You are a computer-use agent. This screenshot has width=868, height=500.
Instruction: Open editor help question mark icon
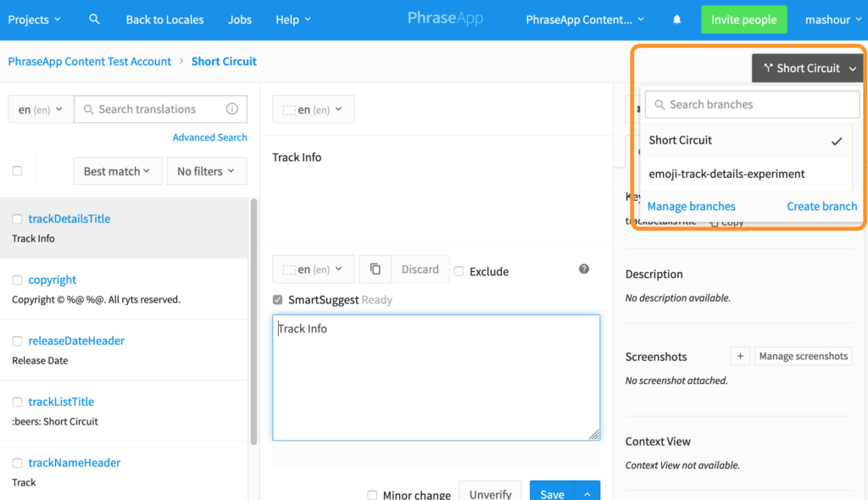pyautogui.click(x=584, y=269)
